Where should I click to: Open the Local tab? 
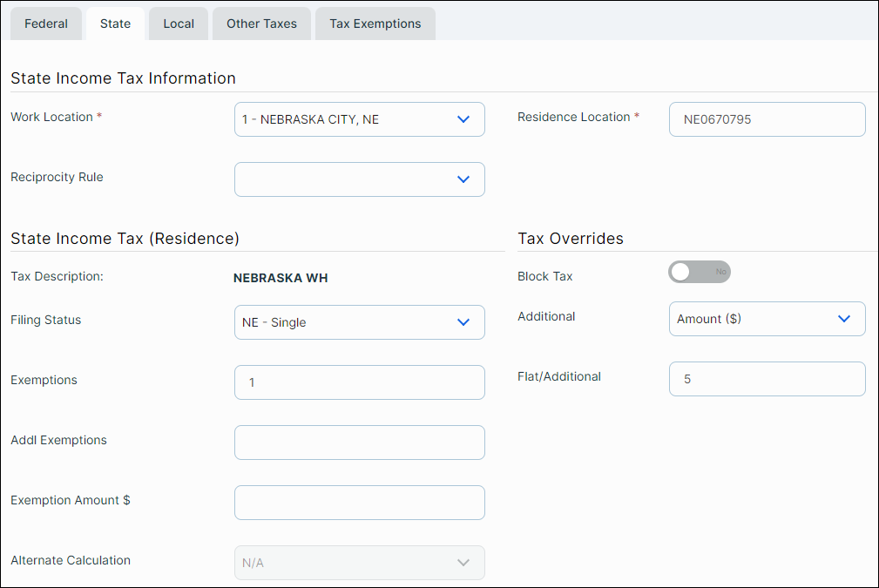[179, 24]
